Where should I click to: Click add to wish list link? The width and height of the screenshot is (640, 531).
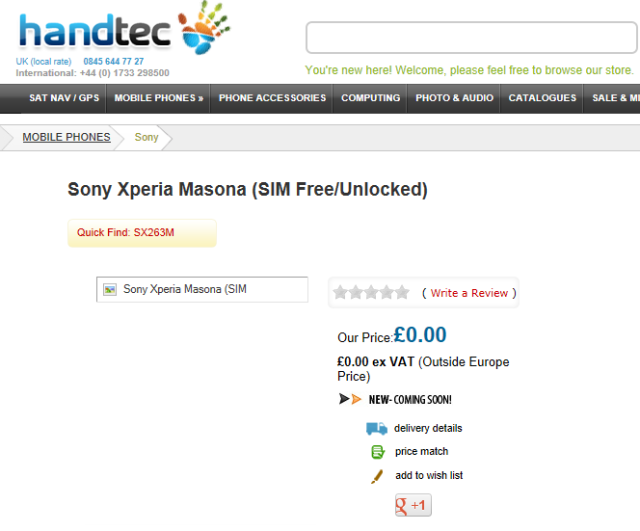429,476
